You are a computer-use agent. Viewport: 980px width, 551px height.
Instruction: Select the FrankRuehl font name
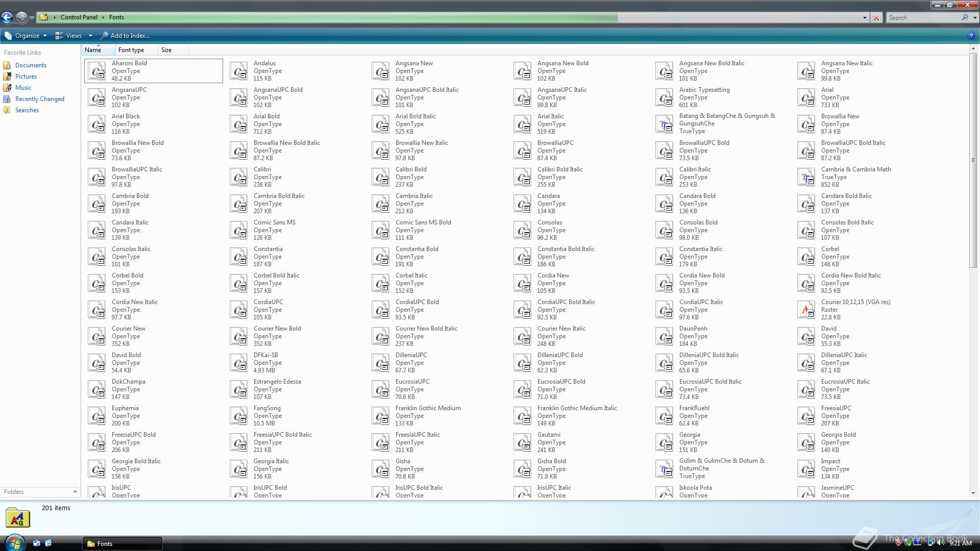[x=694, y=408]
